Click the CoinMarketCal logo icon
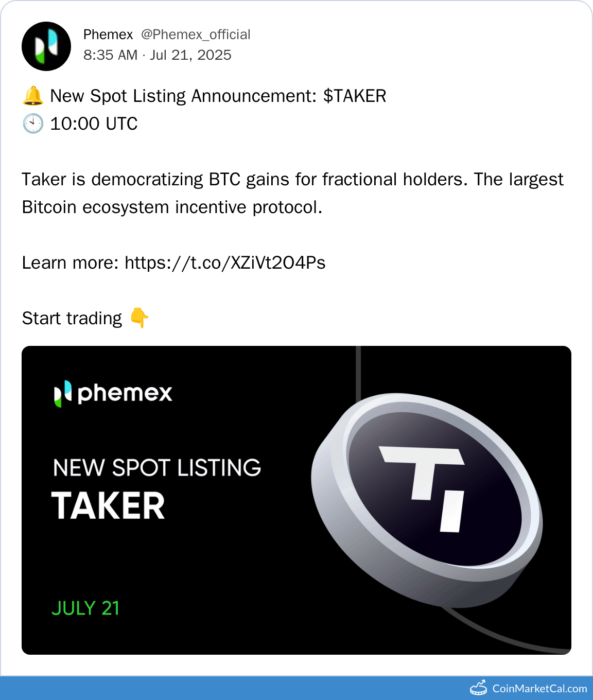This screenshot has height=700, width=593. click(478, 688)
